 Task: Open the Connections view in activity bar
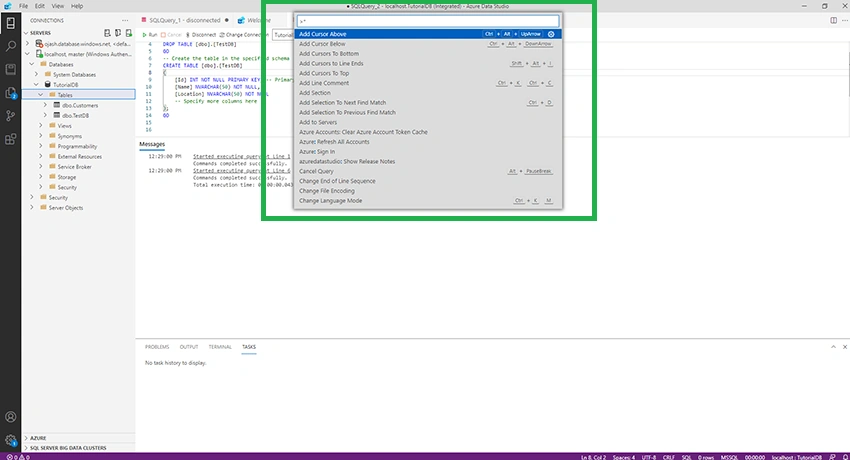point(10,23)
